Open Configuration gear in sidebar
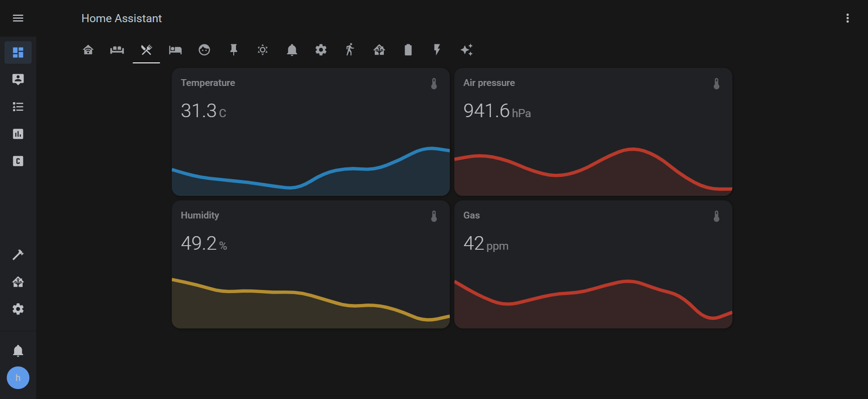 coord(18,309)
